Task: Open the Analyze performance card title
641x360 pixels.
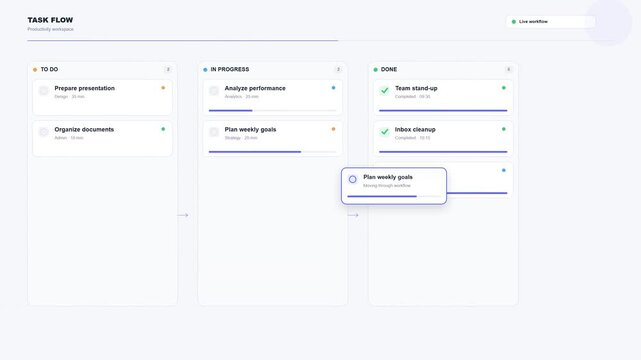Action: [x=255, y=88]
